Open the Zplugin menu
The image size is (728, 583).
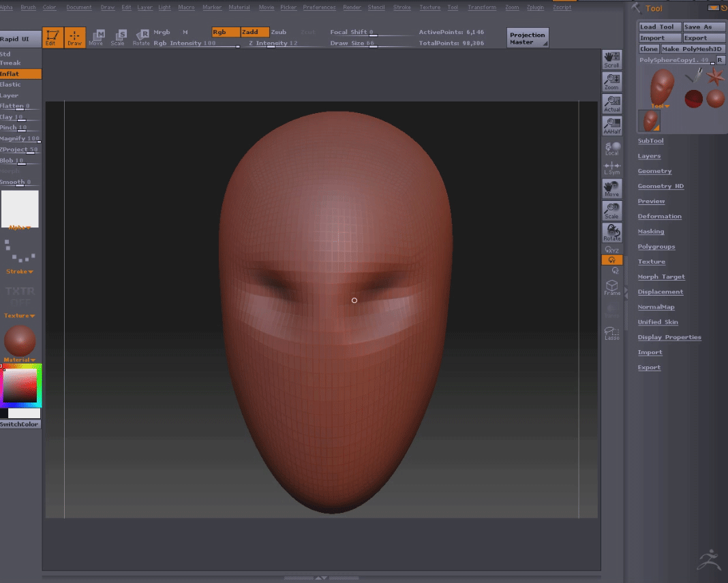click(x=535, y=7)
